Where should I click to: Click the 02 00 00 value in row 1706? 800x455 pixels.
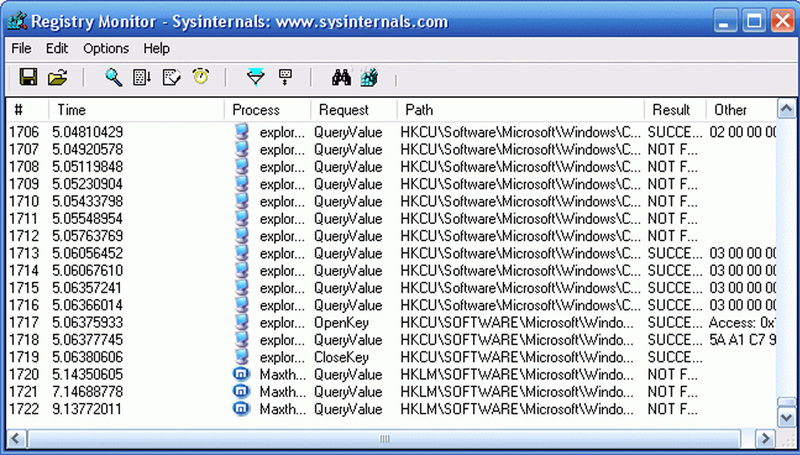742,132
